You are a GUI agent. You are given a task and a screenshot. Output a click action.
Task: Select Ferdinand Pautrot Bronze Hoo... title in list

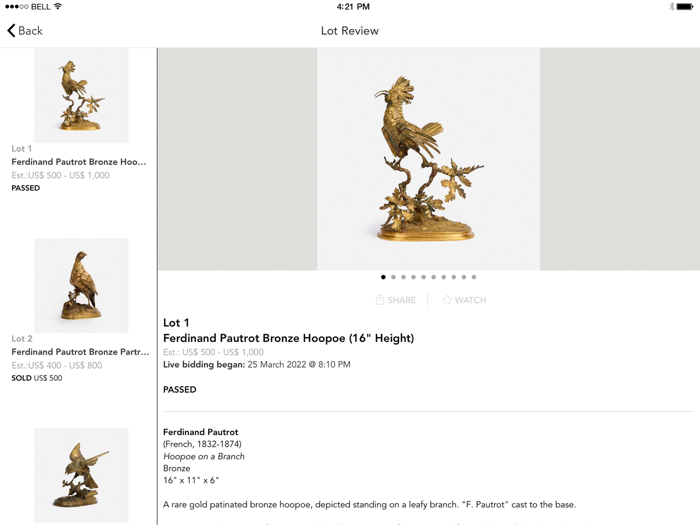pos(79,162)
